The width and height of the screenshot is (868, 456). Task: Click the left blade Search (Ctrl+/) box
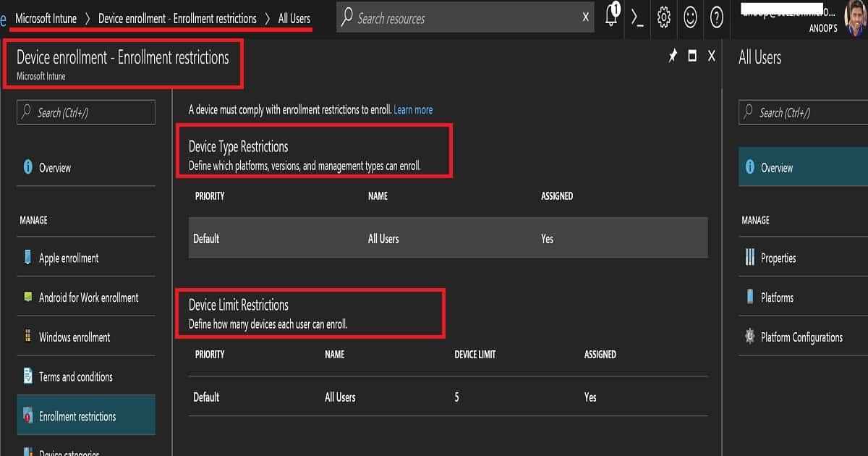[x=86, y=112]
